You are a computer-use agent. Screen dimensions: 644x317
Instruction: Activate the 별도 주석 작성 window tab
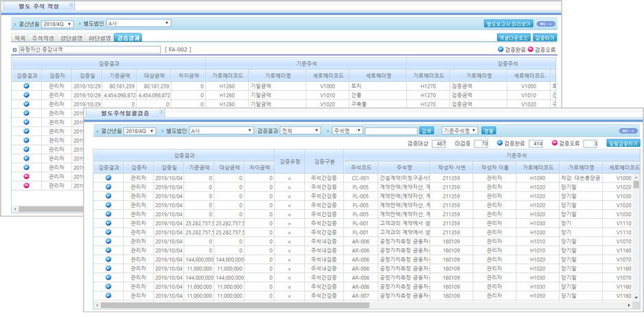(x=38, y=6)
